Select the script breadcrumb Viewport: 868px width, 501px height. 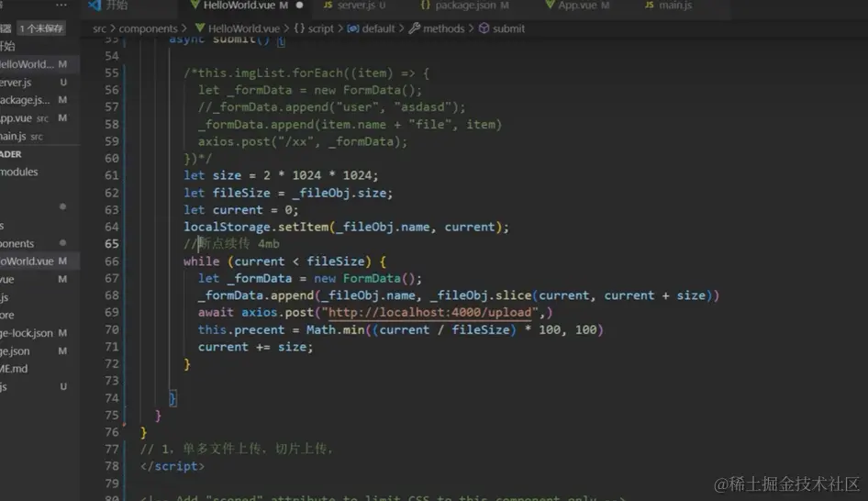(x=320, y=28)
